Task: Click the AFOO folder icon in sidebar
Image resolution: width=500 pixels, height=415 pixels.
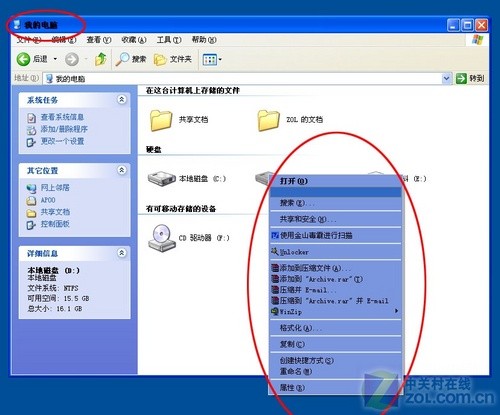Action: [x=31, y=200]
